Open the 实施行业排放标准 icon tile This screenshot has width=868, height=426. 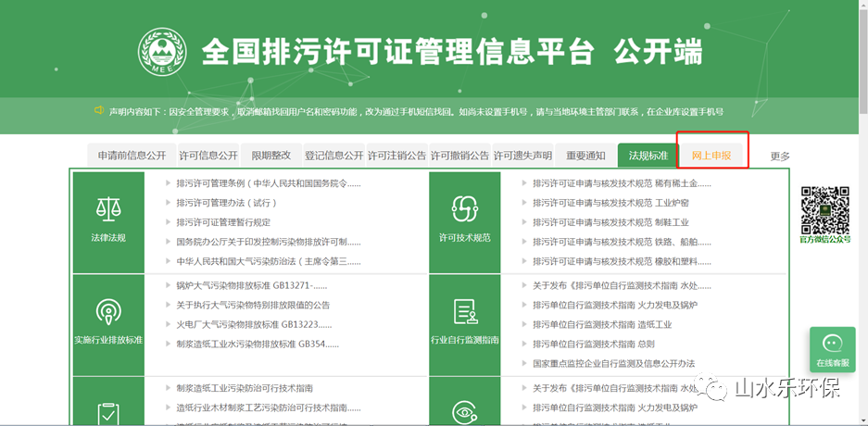click(108, 325)
